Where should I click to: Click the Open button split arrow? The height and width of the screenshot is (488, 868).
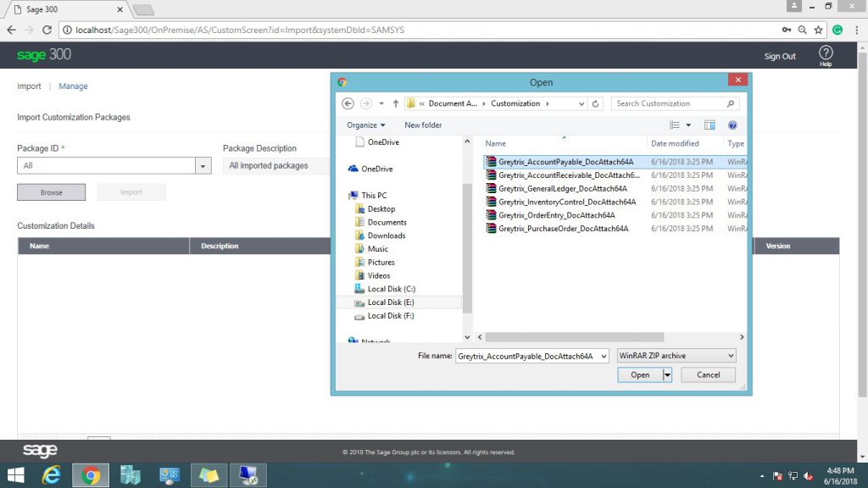(667, 375)
